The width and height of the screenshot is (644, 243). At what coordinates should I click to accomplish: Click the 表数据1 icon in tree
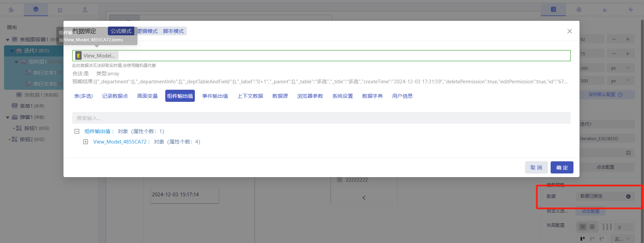(19, 95)
